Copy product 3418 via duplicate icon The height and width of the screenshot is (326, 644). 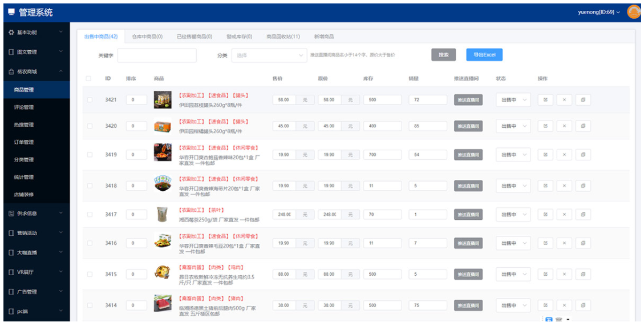583,186
